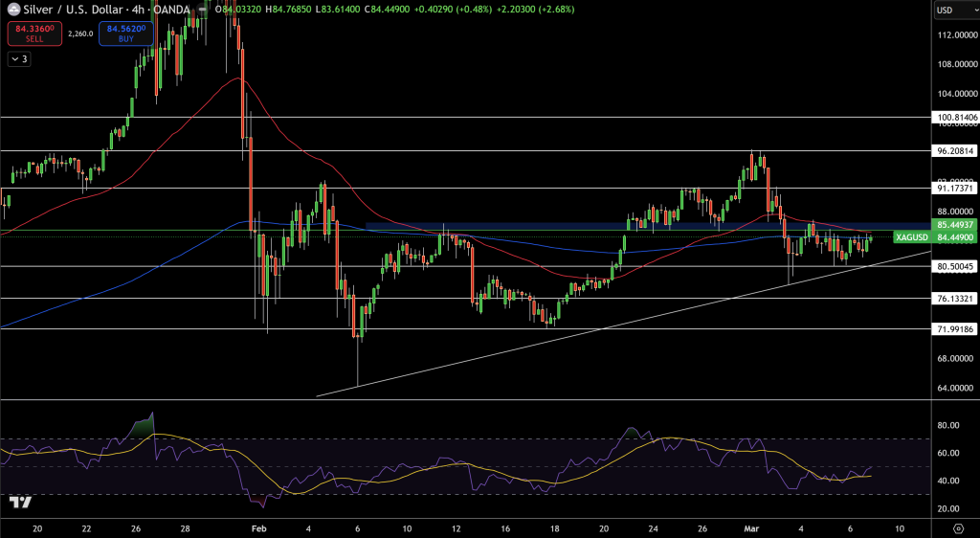This screenshot has width=980, height=538.
Task: Click the red SELL 84.3360 button
Action: pos(34,34)
